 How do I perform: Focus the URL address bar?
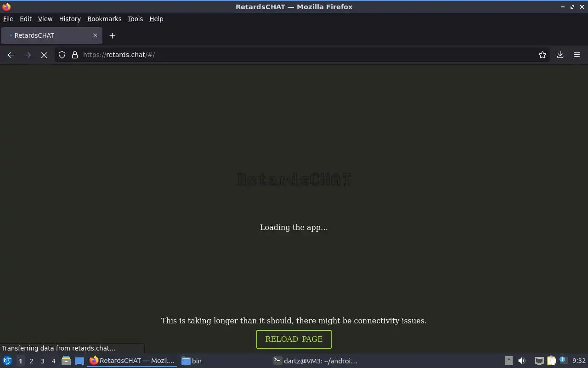303,55
